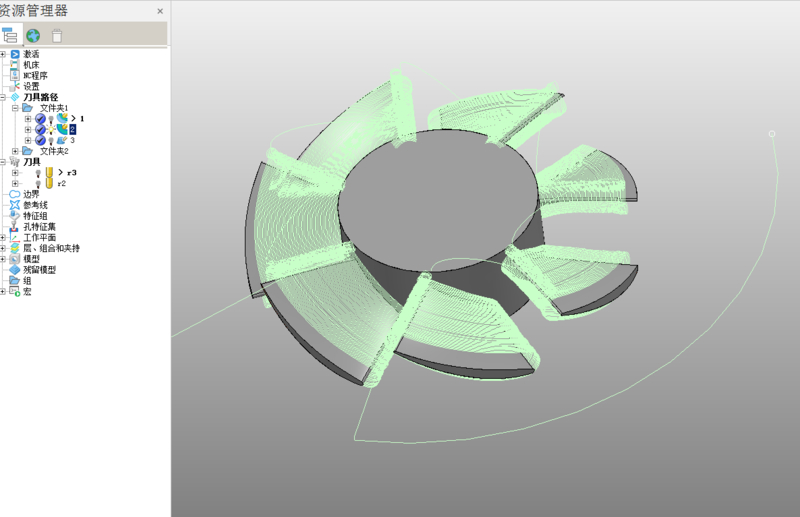The width and height of the screenshot is (800, 517).
Task: Click the 层、组合和夹持 layers icon
Action: 15,248
